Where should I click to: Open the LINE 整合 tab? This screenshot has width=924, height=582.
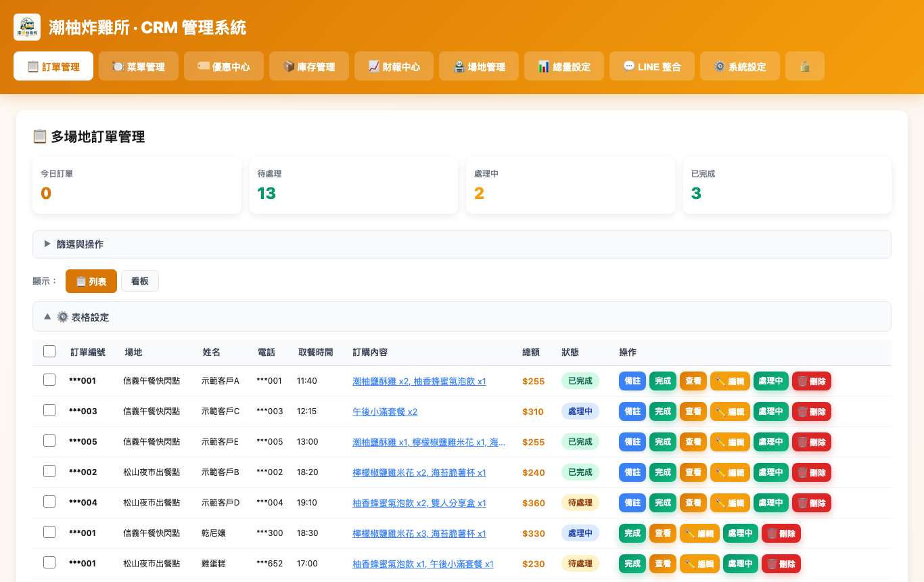pyautogui.click(x=652, y=66)
